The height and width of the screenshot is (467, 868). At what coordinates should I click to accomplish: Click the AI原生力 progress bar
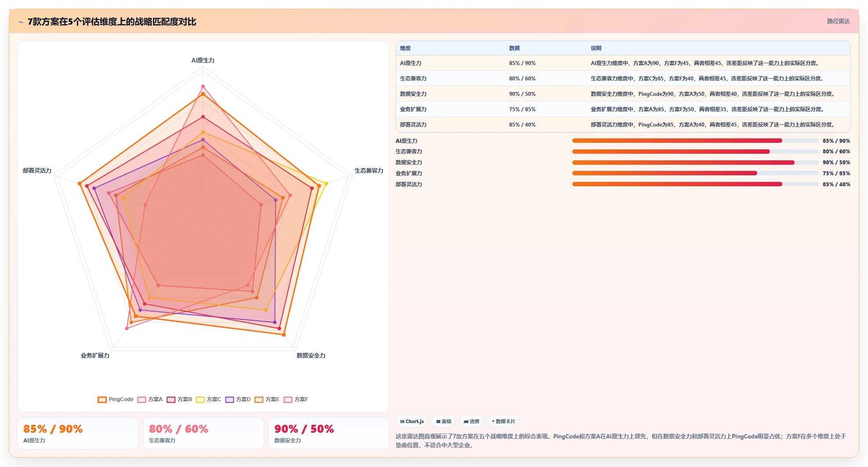(695, 141)
